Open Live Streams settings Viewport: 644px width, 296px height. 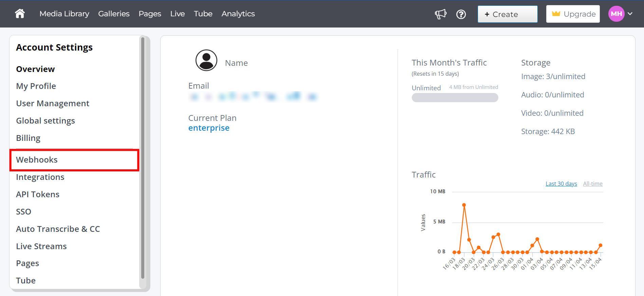click(41, 246)
